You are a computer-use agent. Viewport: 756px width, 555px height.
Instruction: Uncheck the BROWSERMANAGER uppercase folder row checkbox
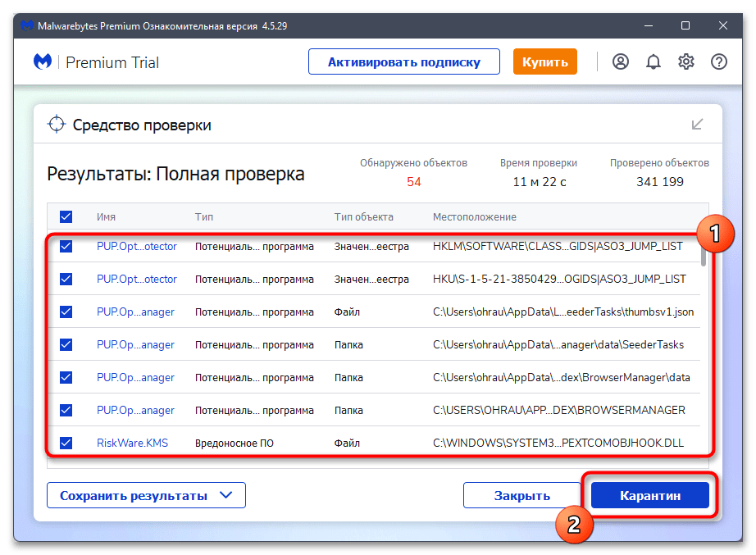click(x=66, y=411)
